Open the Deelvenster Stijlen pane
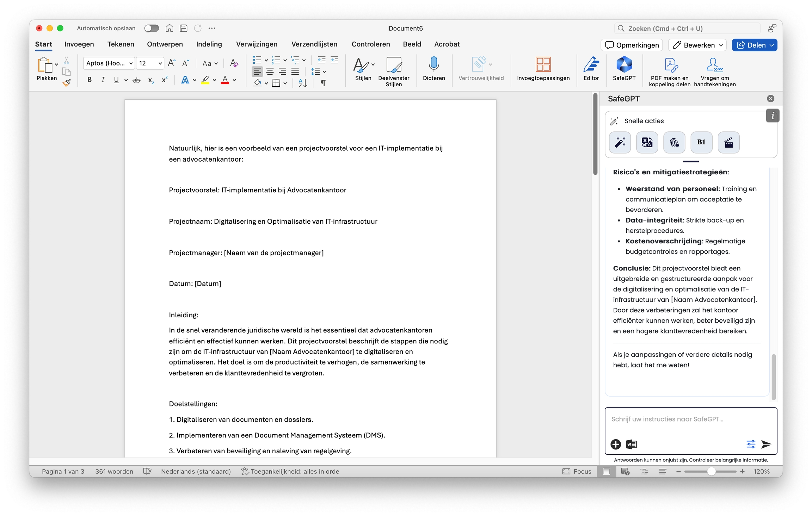 pyautogui.click(x=394, y=72)
